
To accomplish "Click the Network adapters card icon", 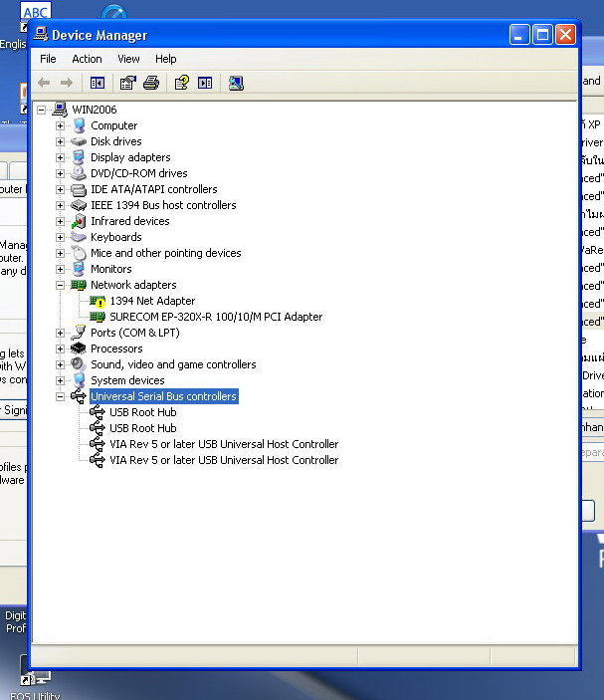I will pyautogui.click(x=79, y=285).
